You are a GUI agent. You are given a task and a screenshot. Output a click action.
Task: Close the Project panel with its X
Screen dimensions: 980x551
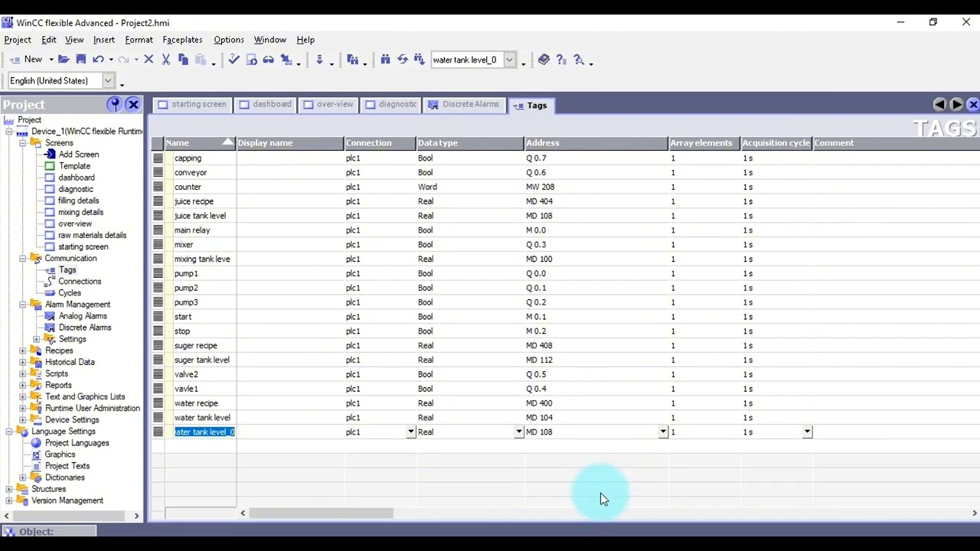133,104
